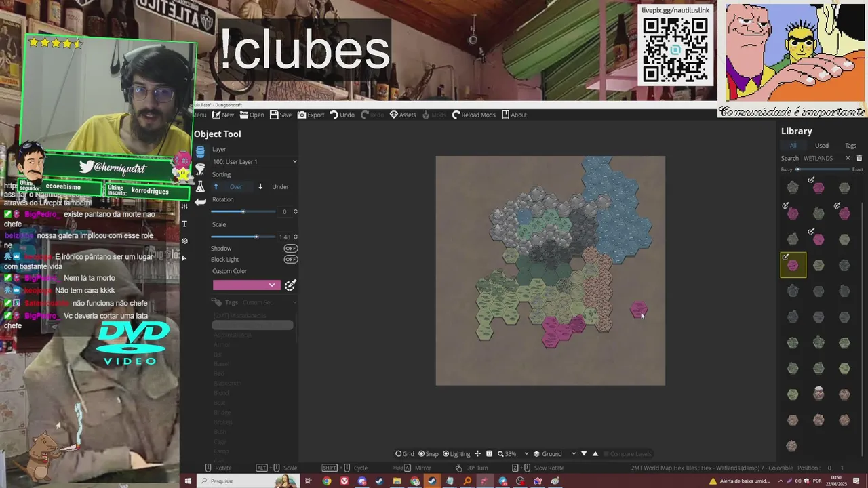Select the Scatter tool tornado icon
868x488 pixels.
200,169
